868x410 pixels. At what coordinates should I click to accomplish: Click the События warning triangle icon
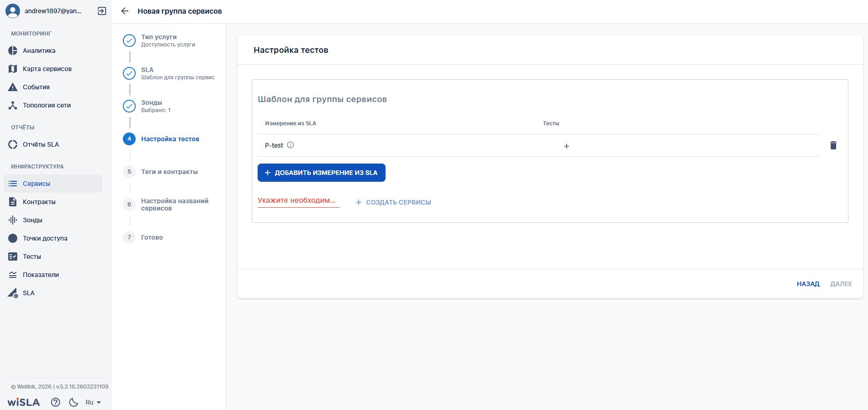coord(13,87)
